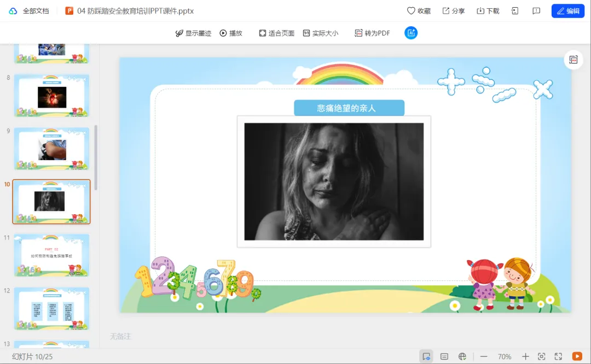Image resolution: width=591 pixels, height=364 pixels.
Task: Click the 70% zoom level
Action: coord(505,356)
